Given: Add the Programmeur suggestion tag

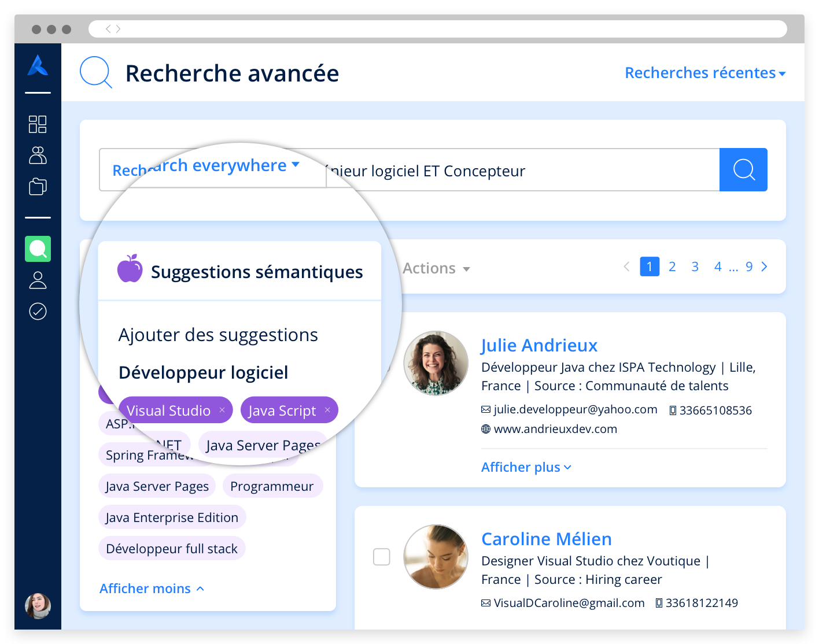Looking at the screenshot, I should click(x=272, y=486).
